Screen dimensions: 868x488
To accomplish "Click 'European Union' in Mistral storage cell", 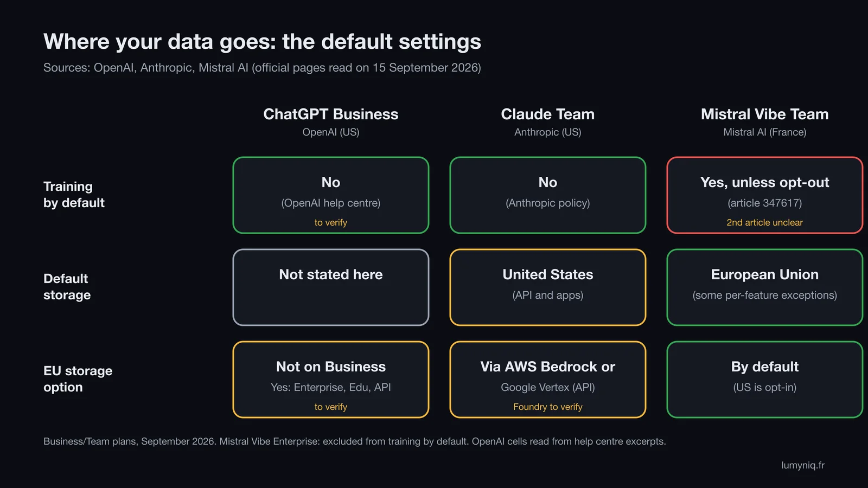I will (765, 275).
